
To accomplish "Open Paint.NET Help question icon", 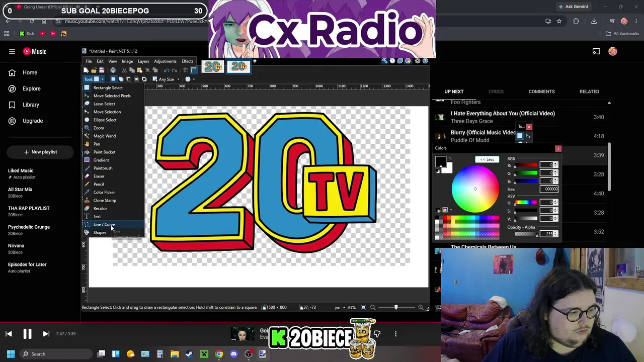I will [425, 61].
